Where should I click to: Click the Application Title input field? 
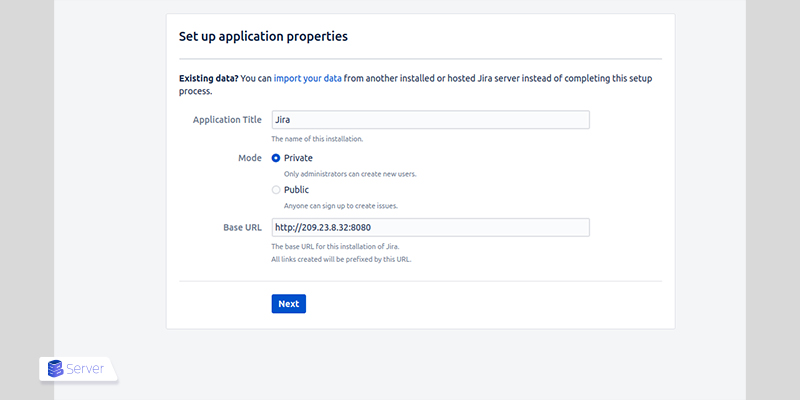pyautogui.click(x=431, y=120)
